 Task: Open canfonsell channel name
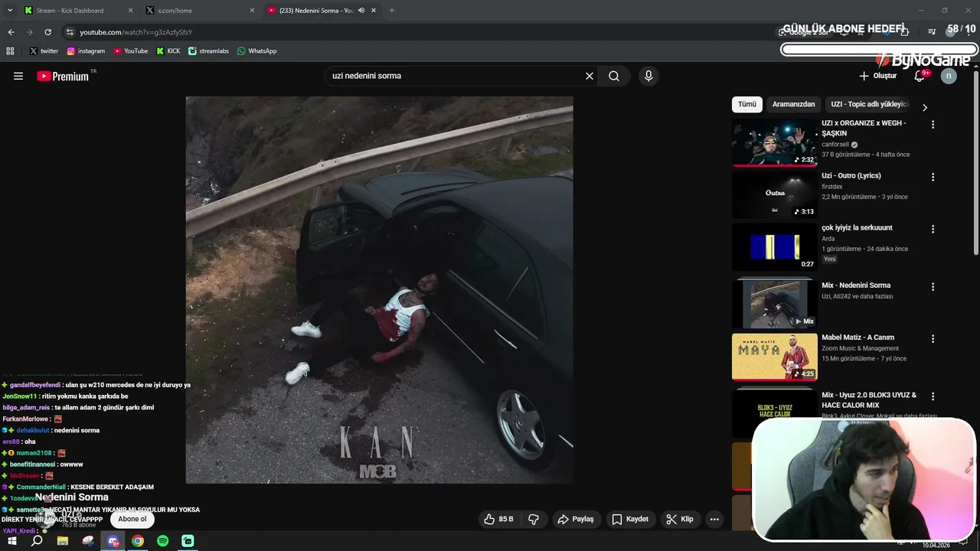click(x=835, y=145)
